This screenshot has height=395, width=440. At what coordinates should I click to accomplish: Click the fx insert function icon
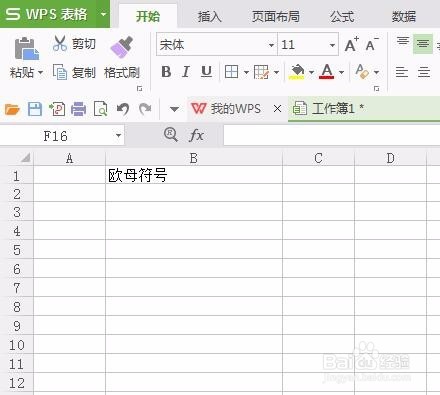click(196, 135)
